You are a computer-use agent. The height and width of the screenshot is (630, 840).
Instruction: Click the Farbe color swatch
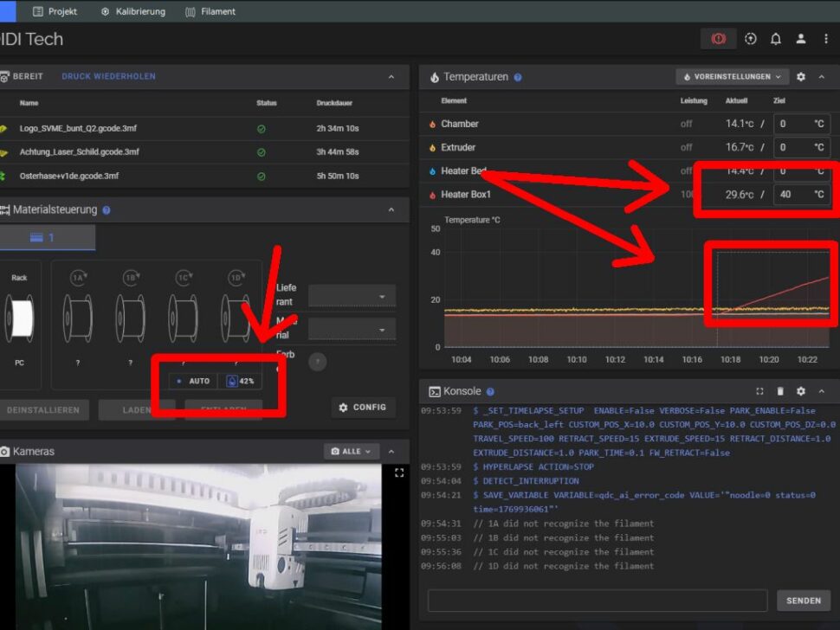[318, 362]
